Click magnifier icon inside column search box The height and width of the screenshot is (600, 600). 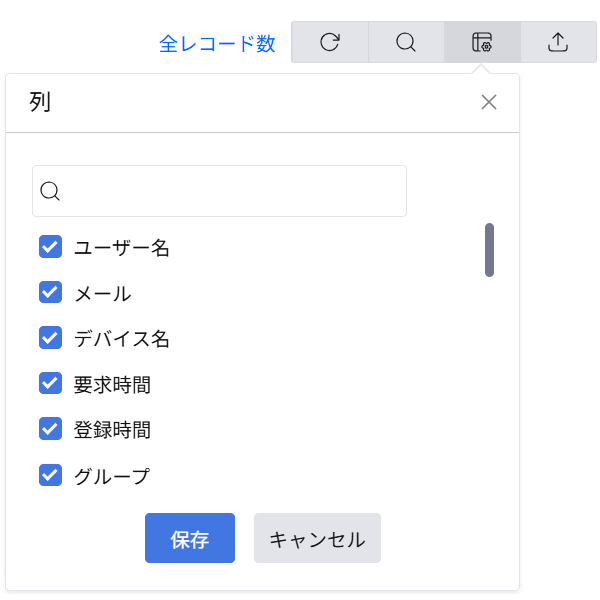[x=51, y=191]
